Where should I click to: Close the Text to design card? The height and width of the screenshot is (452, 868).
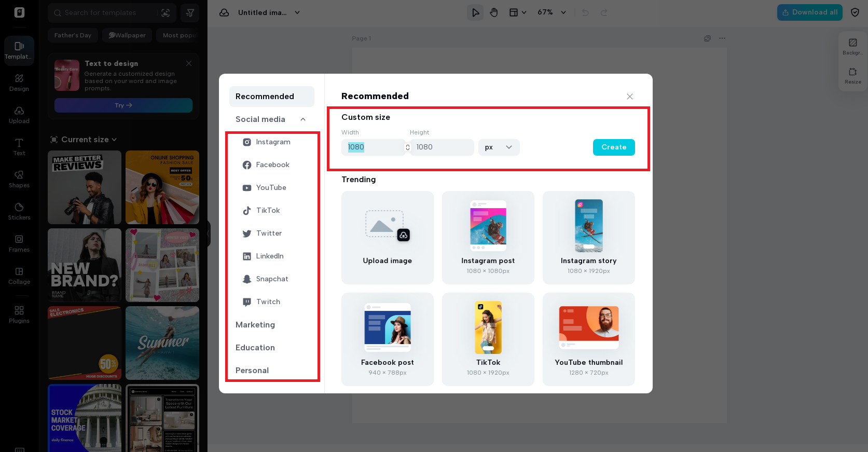click(189, 63)
